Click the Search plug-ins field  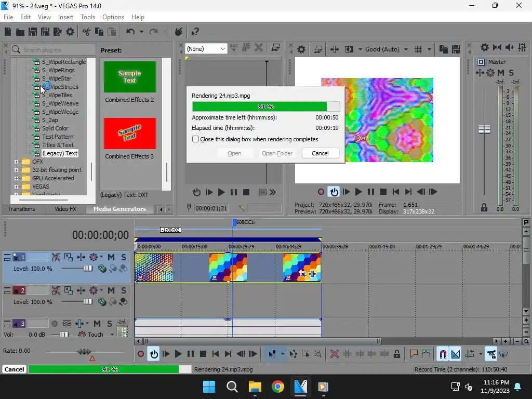[x=53, y=50]
